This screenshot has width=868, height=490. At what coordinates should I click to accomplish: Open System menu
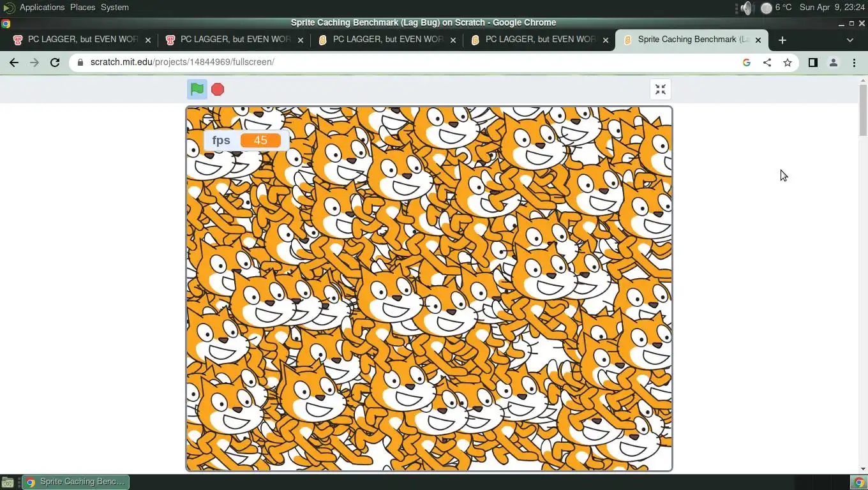(x=115, y=8)
